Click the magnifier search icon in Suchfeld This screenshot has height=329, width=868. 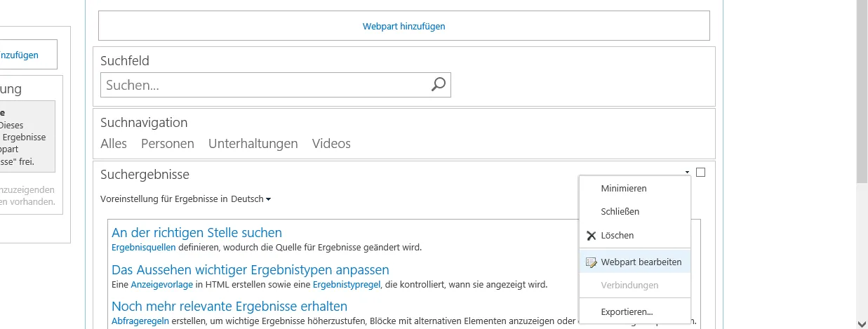point(438,85)
